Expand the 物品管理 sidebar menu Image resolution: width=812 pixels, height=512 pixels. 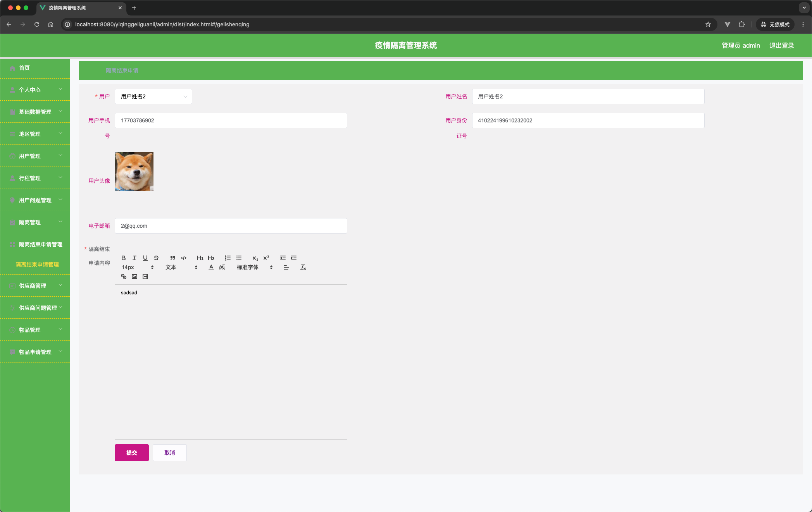(35, 330)
